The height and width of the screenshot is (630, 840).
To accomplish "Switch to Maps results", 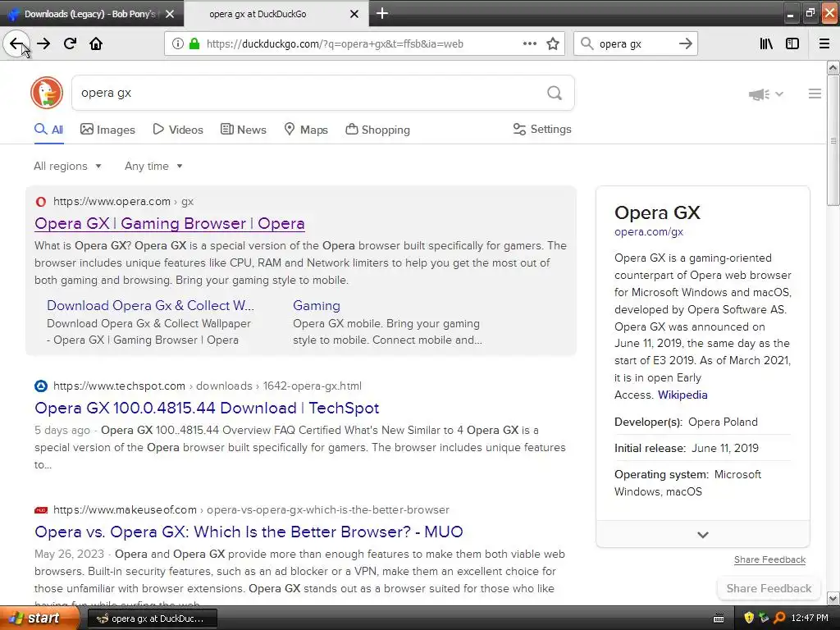I will pyautogui.click(x=306, y=130).
